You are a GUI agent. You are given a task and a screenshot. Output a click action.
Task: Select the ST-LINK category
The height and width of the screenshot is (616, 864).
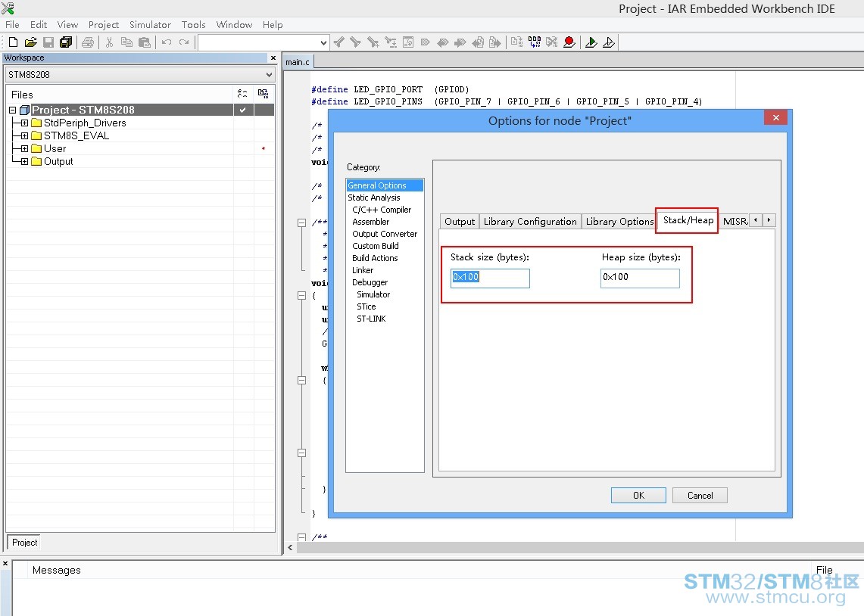371,319
